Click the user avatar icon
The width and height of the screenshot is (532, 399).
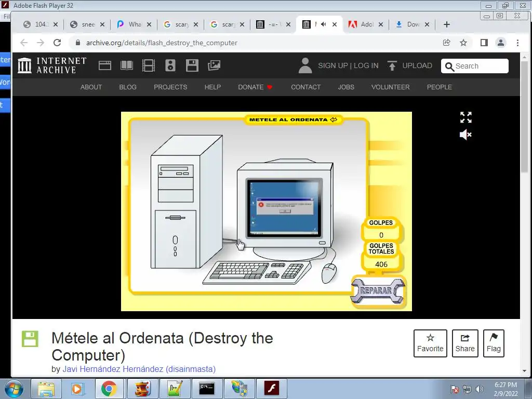[x=305, y=65]
